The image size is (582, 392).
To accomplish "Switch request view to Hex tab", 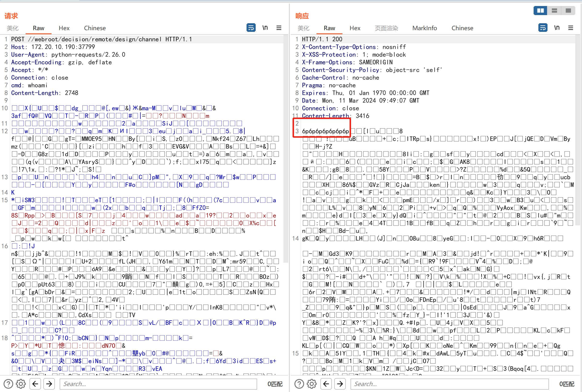I will pos(64,28).
